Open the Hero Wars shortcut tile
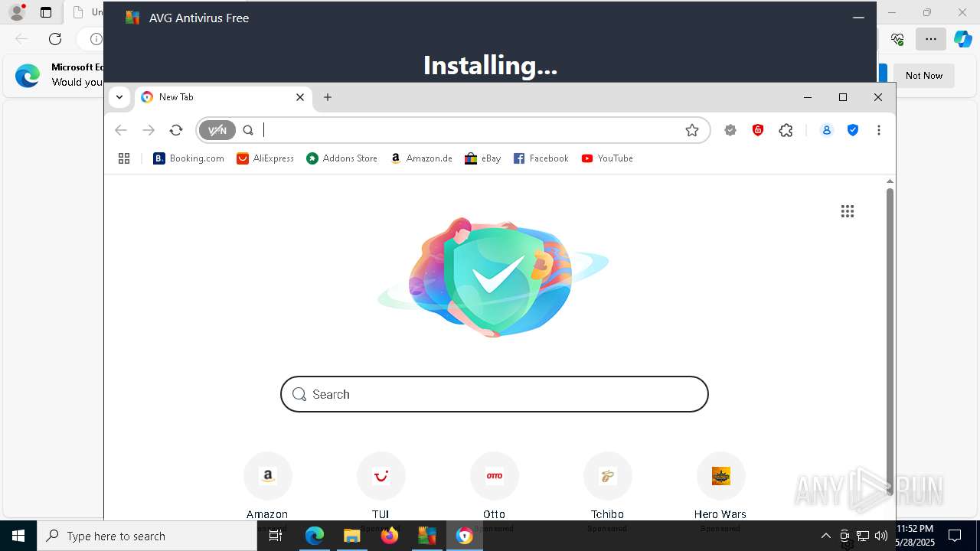Screen dimensions: 980x551 coord(720,485)
